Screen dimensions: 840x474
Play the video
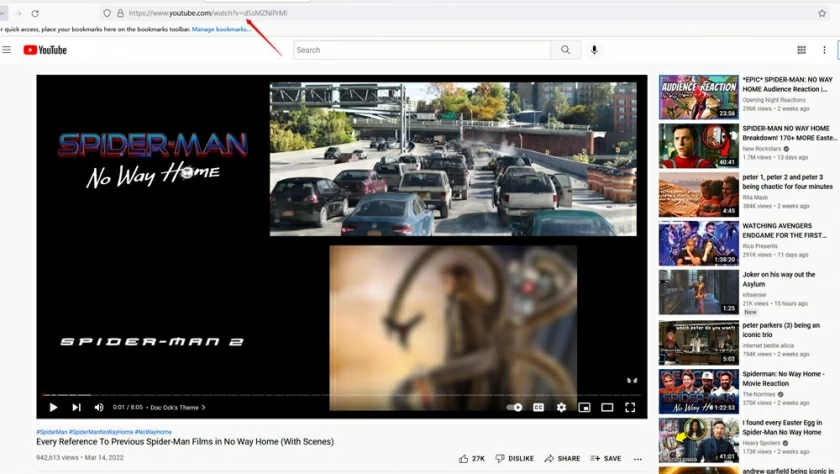[x=53, y=408]
